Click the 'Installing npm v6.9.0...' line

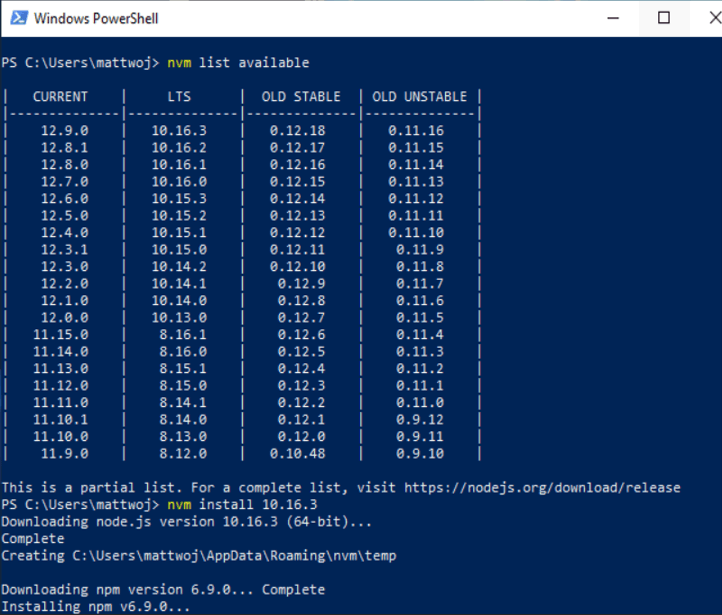pos(96,607)
